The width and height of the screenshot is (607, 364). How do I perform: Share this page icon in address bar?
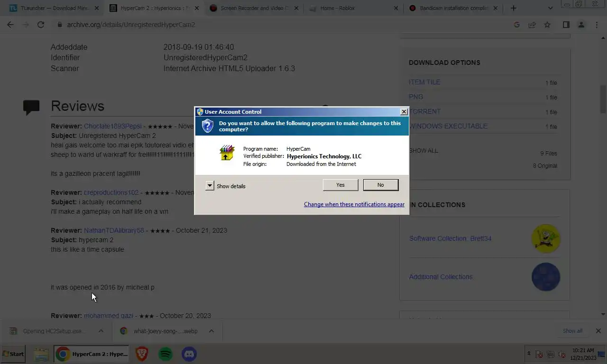(x=532, y=25)
